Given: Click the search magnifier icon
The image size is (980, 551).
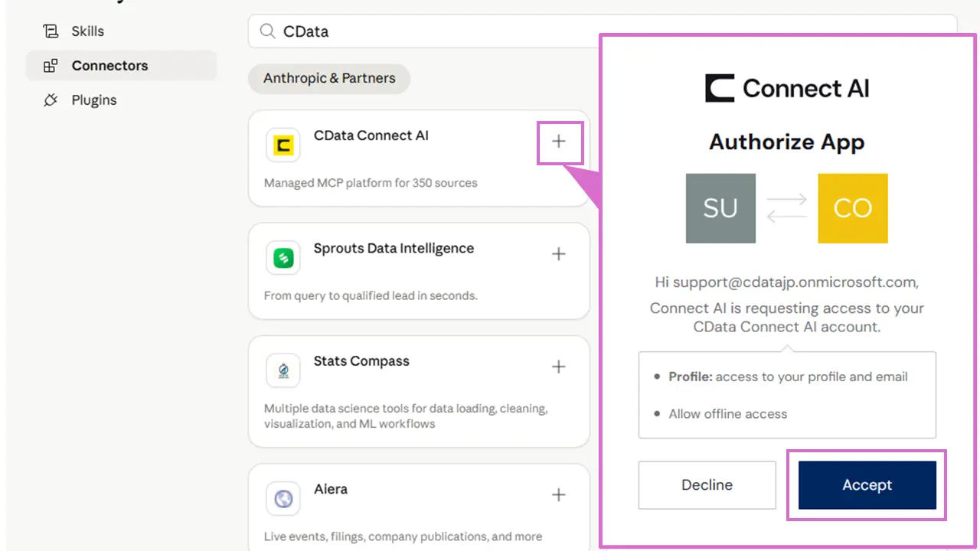Looking at the screenshot, I should tap(267, 31).
